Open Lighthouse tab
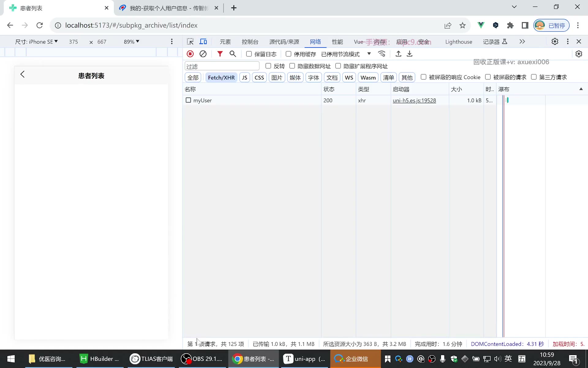 [x=458, y=42]
